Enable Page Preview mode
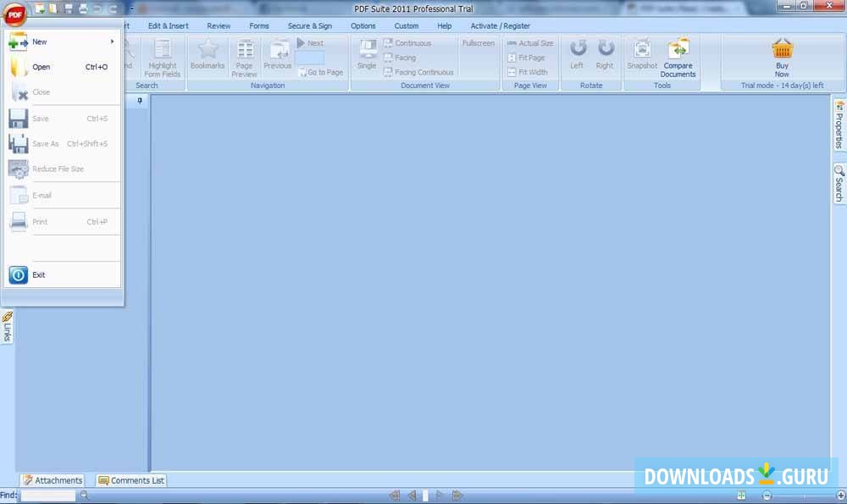The width and height of the screenshot is (847, 504). coord(244,58)
